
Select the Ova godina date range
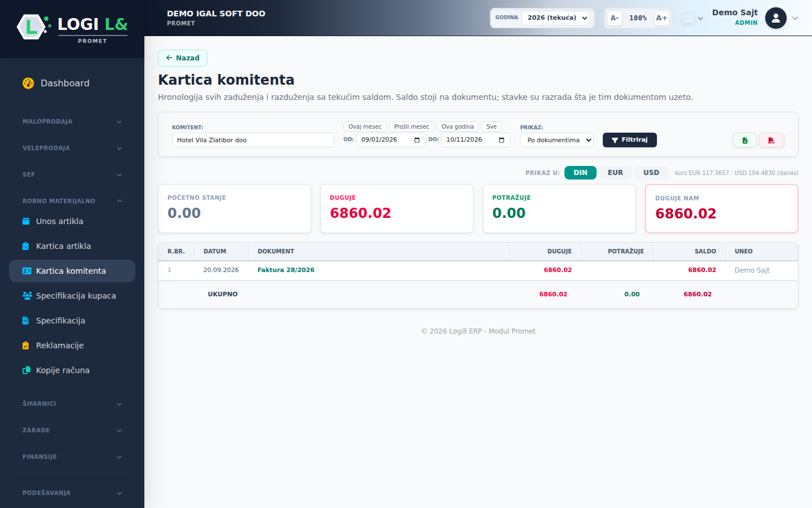click(x=457, y=126)
